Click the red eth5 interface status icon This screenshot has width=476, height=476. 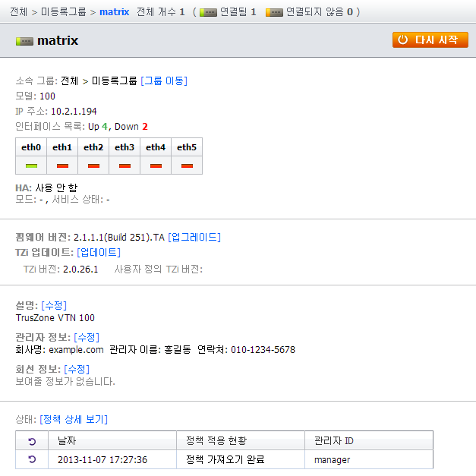pyautogui.click(x=186, y=165)
